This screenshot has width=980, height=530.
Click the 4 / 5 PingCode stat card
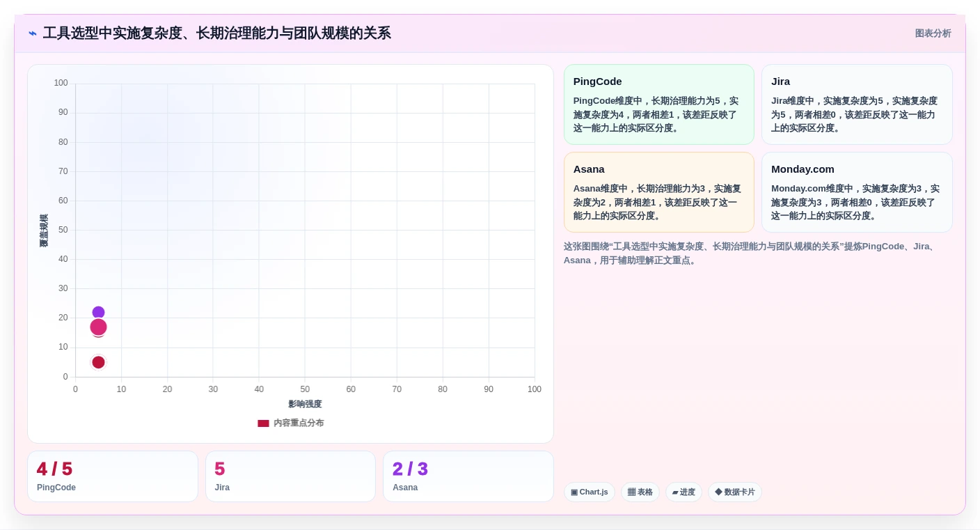click(x=113, y=476)
